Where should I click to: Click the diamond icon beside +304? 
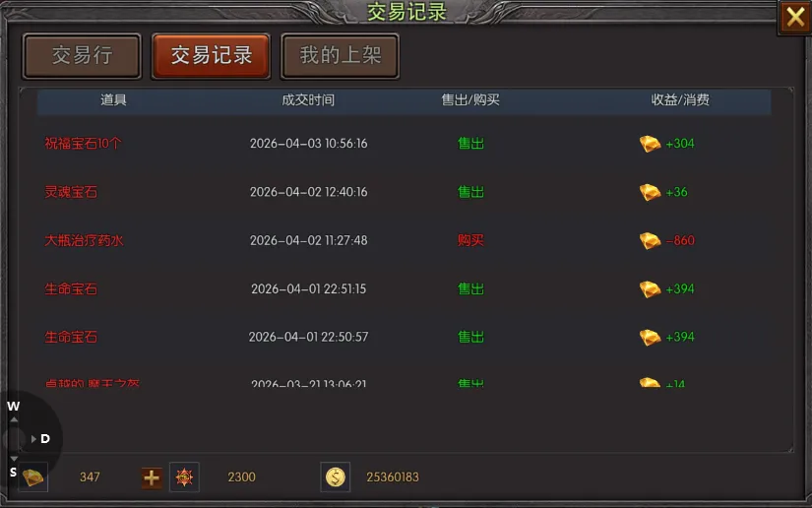(650, 144)
